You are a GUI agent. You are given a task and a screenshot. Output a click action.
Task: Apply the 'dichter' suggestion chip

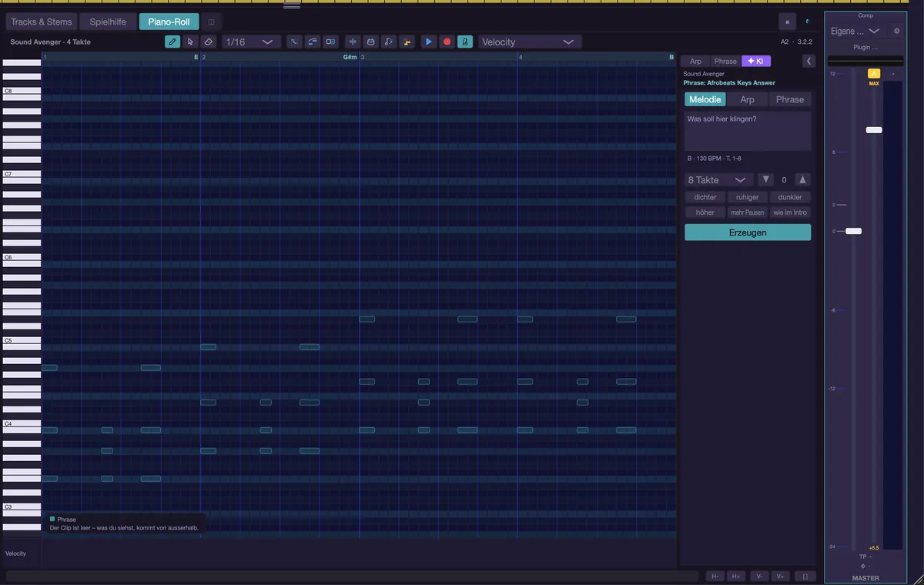pos(705,197)
